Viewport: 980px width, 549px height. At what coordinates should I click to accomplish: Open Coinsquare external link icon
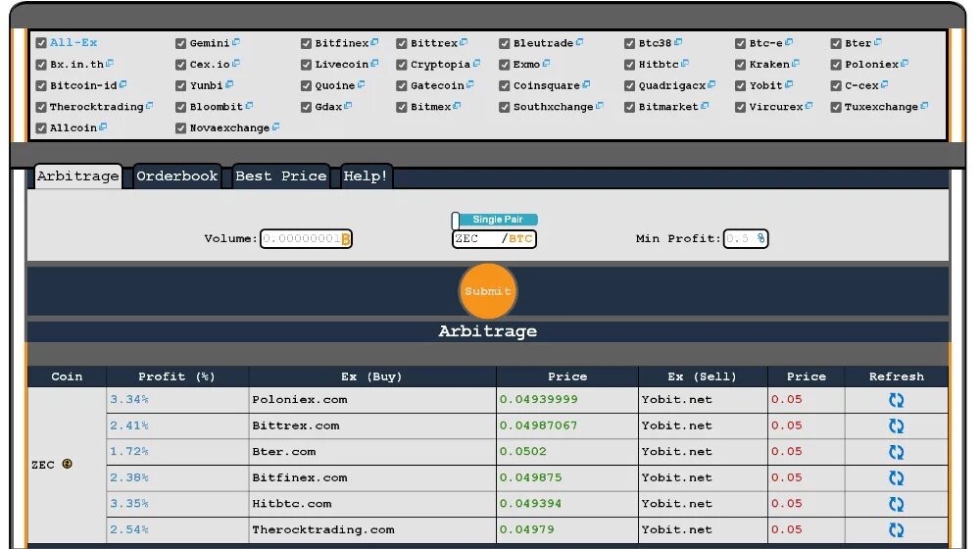(586, 85)
